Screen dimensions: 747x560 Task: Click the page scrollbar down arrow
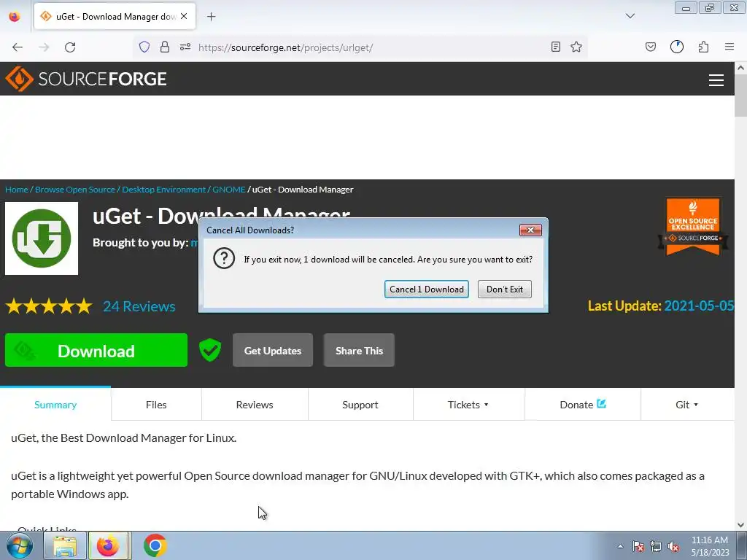point(740,525)
